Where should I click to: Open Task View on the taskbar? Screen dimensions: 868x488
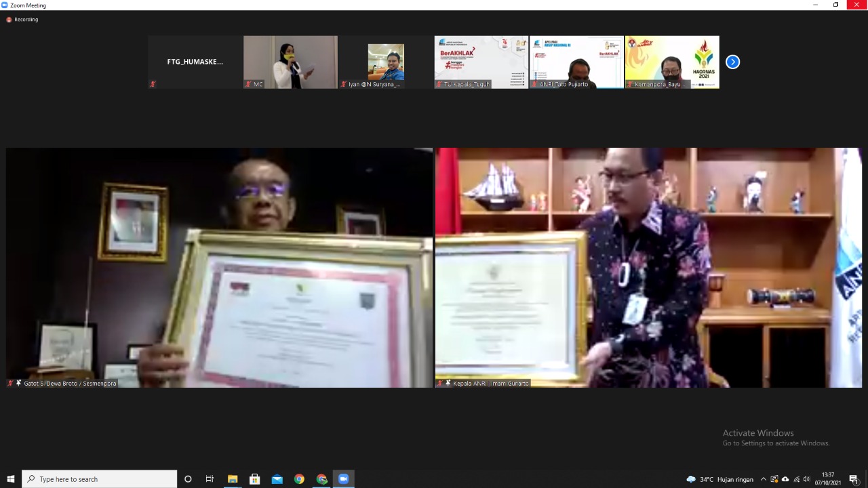coord(210,479)
